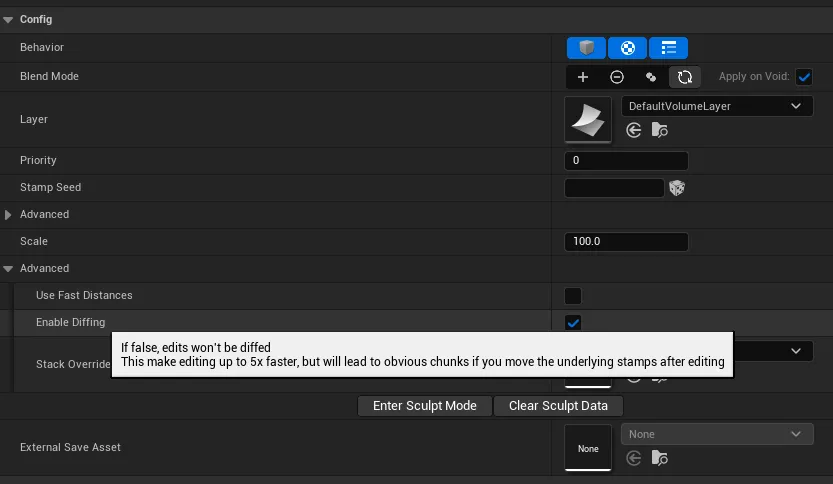833x484 pixels.
Task: Select the additive plus Blend Mode
Action: [x=583, y=77]
